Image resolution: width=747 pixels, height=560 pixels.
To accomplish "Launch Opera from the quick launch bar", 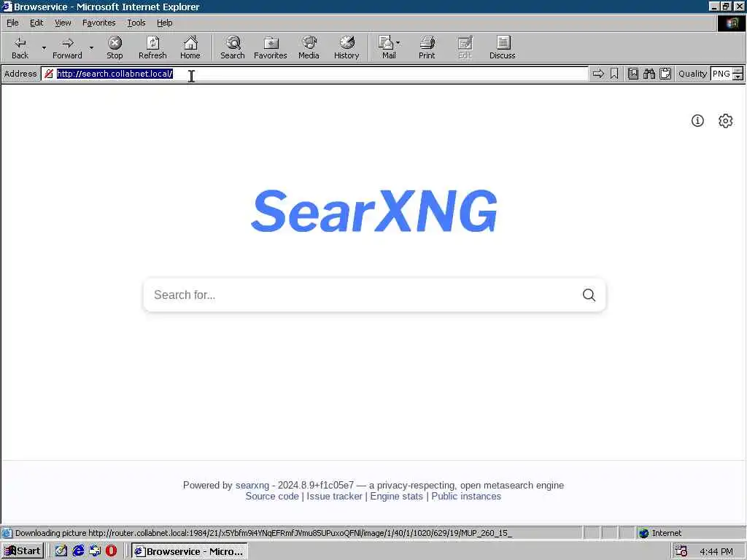I will [111, 551].
